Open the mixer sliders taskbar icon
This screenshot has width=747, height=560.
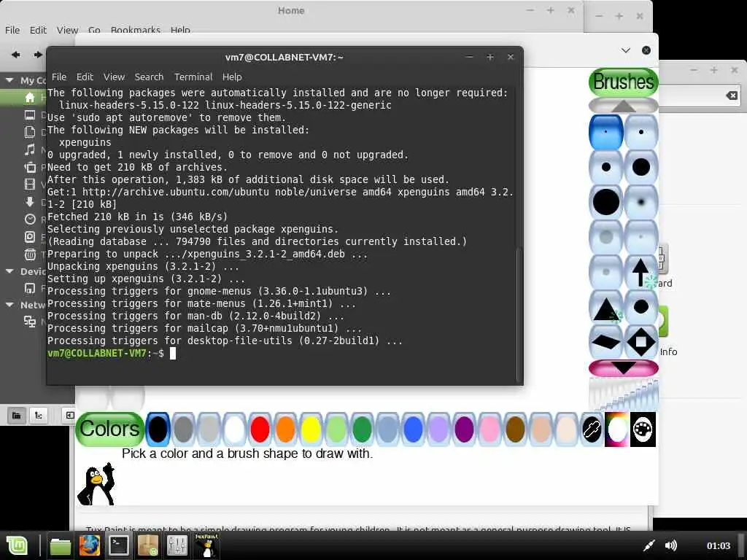coord(177,545)
